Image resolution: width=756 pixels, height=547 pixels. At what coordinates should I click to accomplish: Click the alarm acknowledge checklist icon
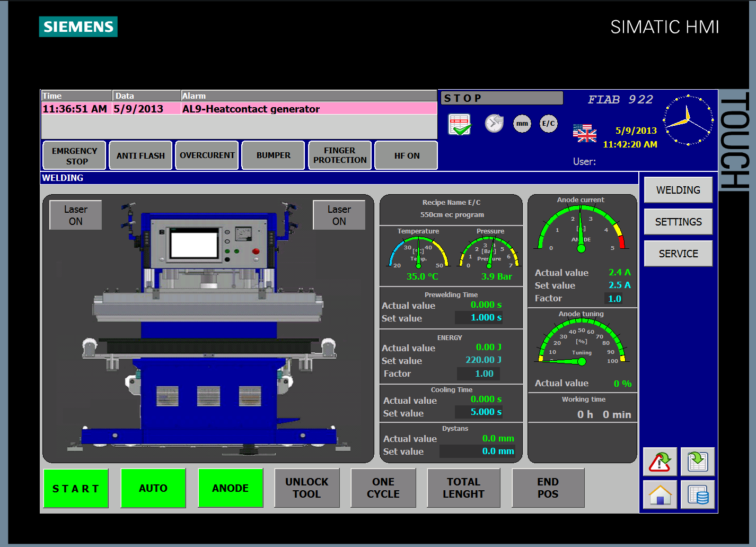459,125
